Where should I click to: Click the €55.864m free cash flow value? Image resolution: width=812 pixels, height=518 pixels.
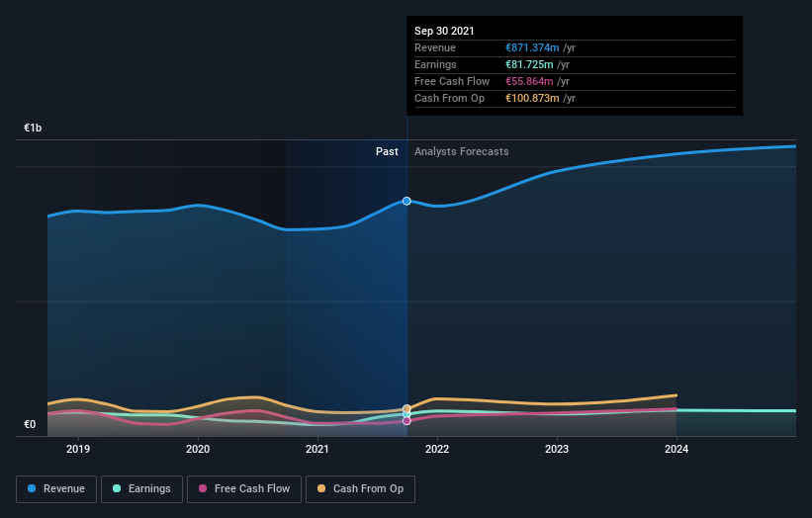pos(529,81)
